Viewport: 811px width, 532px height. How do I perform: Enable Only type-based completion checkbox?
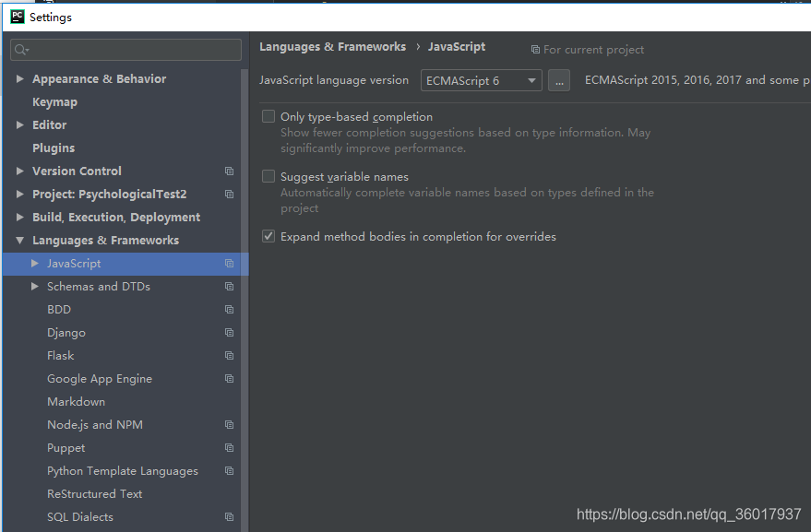pos(268,116)
